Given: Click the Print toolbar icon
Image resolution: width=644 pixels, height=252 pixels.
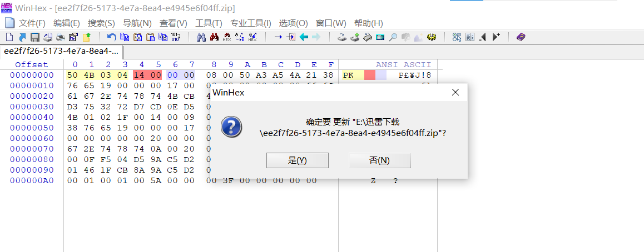Looking at the screenshot, I should click(61, 37).
